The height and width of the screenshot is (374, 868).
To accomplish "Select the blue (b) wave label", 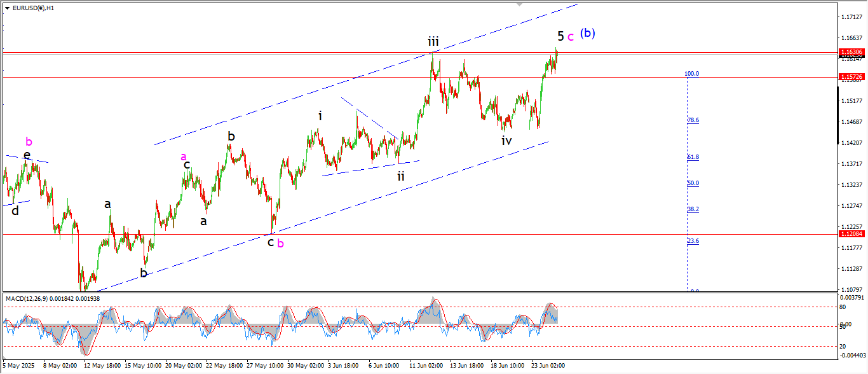I will tap(588, 33).
